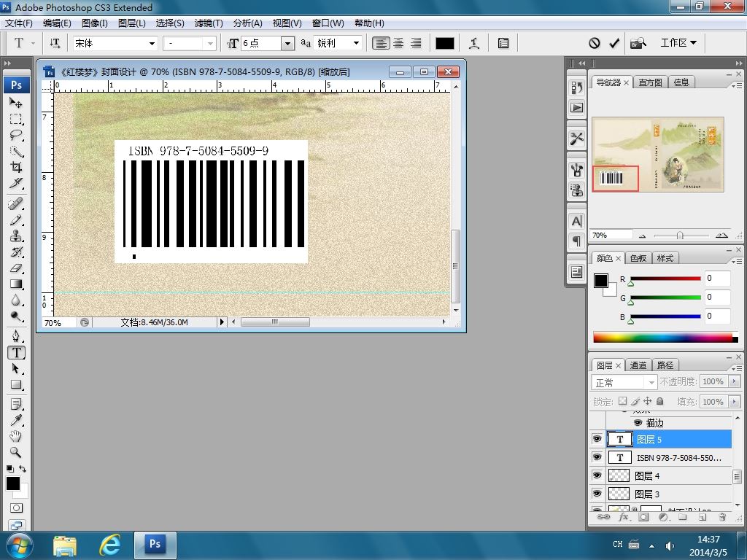The width and height of the screenshot is (747, 560).
Task: Select the Healing Brush tool
Action: (x=16, y=204)
